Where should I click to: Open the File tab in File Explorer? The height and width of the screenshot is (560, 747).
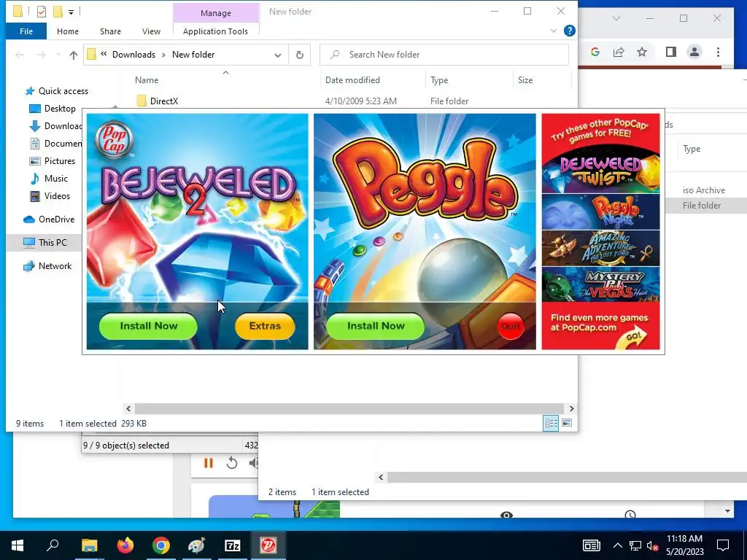point(26,31)
